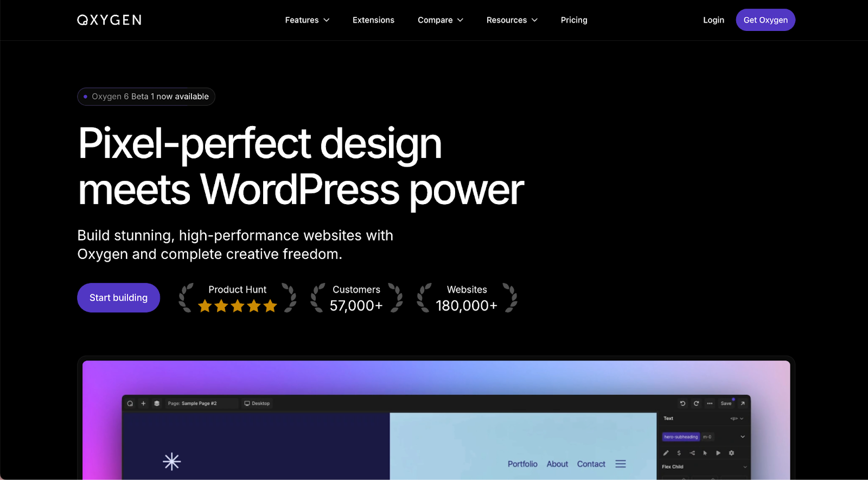Image resolution: width=868 pixels, height=480 pixels.
Task: Go to the Pricing page
Action: pos(574,20)
